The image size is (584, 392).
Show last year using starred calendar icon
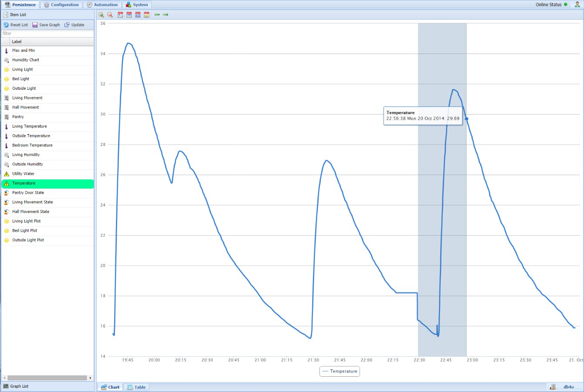pos(146,14)
